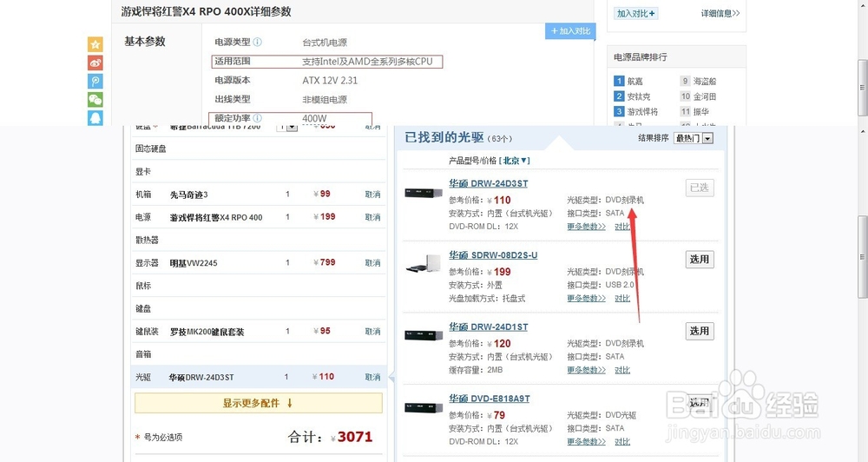Click 更多参数>> for SDRW-08D2S-U

586,298
